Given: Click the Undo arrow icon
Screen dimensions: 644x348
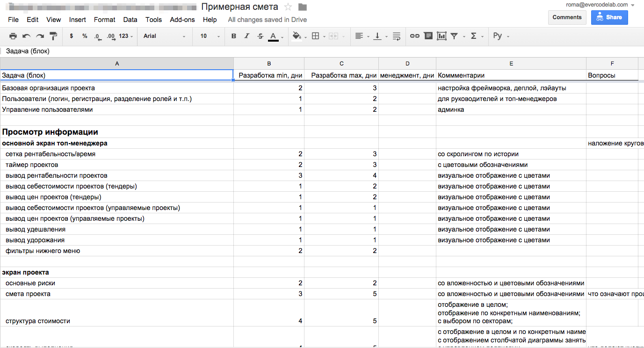Looking at the screenshot, I should pos(26,36).
